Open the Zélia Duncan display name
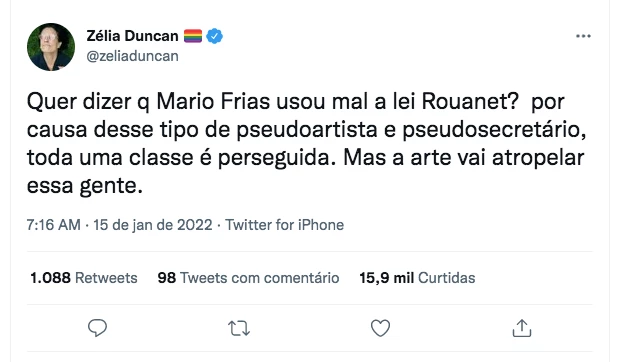The image size is (628, 362). (x=132, y=36)
